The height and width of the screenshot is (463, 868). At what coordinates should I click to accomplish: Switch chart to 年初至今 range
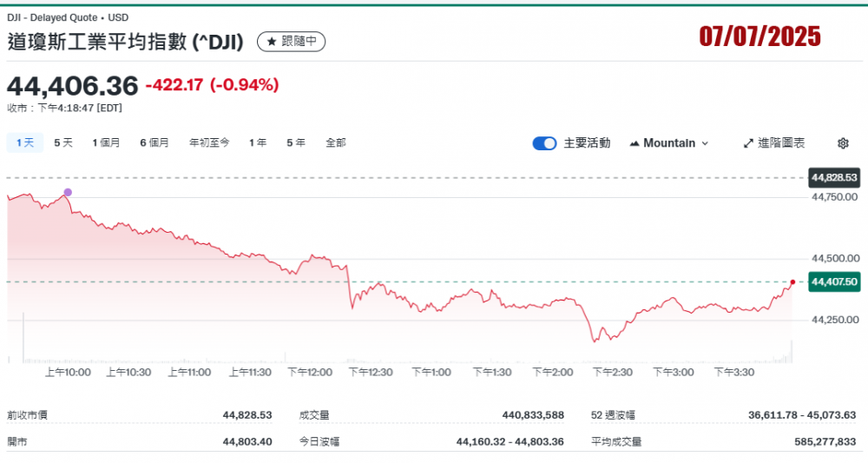tap(209, 142)
